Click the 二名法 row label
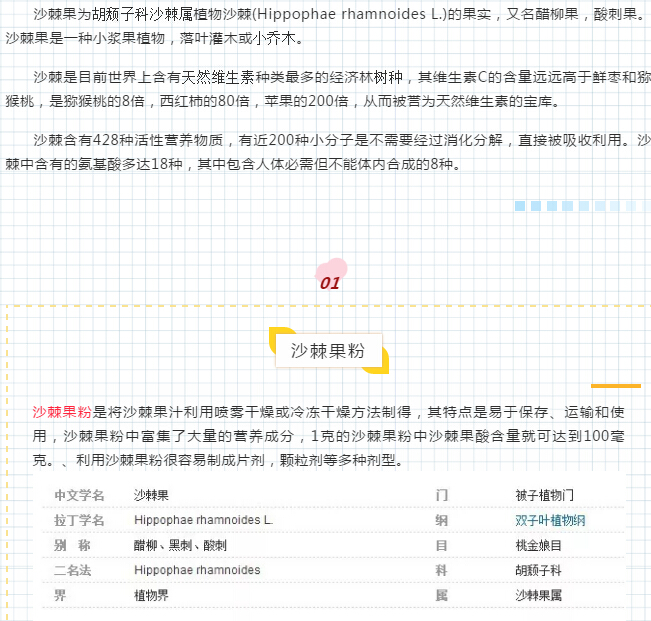Viewport: 651px width, 621px height. tap(72, 570)
